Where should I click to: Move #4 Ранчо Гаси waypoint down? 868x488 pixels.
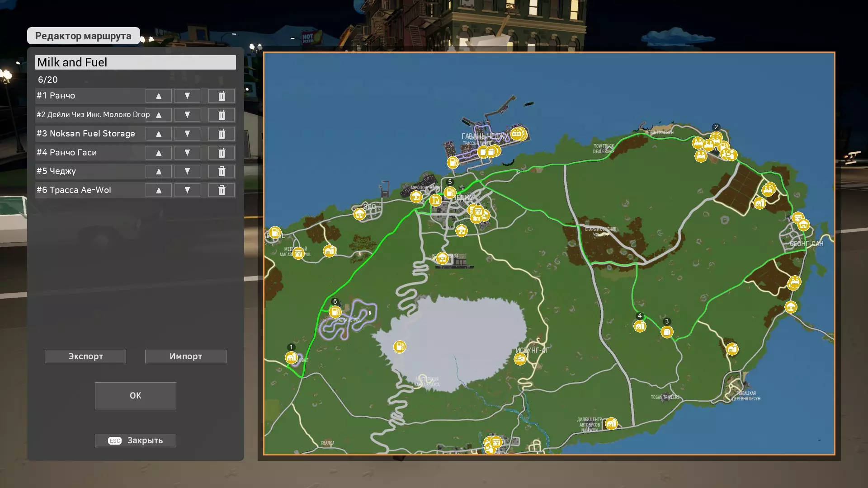tap(187, 153)
